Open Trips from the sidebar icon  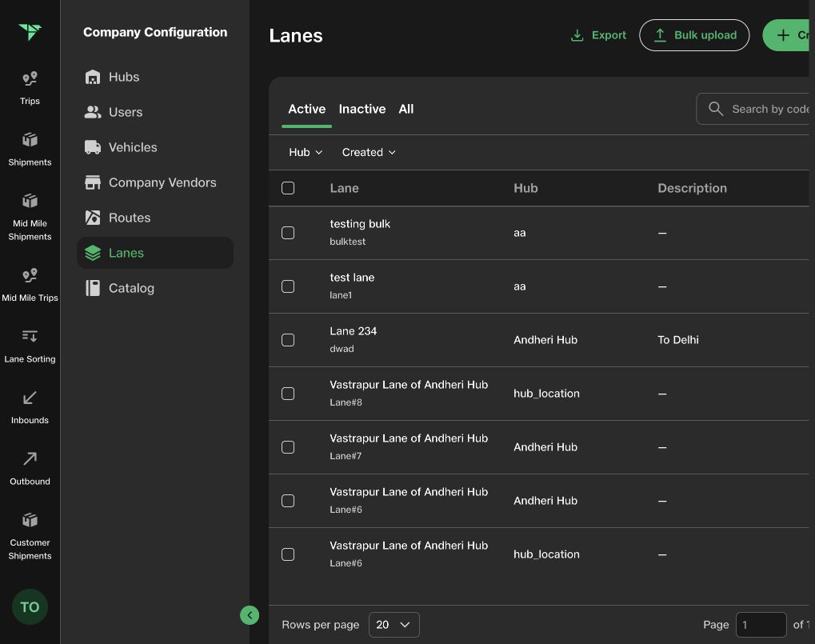(30, 78)
